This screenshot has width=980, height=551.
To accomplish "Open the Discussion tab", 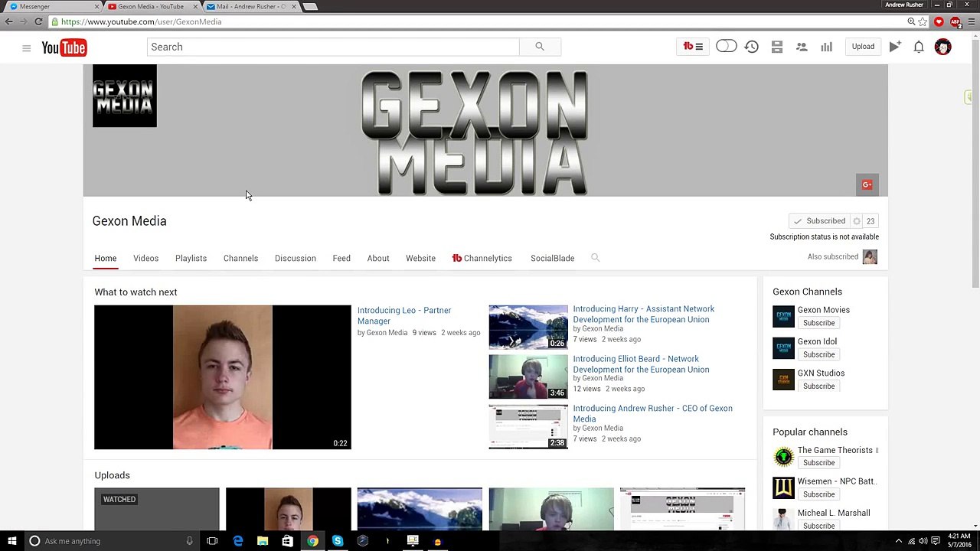I will point(295,259).
